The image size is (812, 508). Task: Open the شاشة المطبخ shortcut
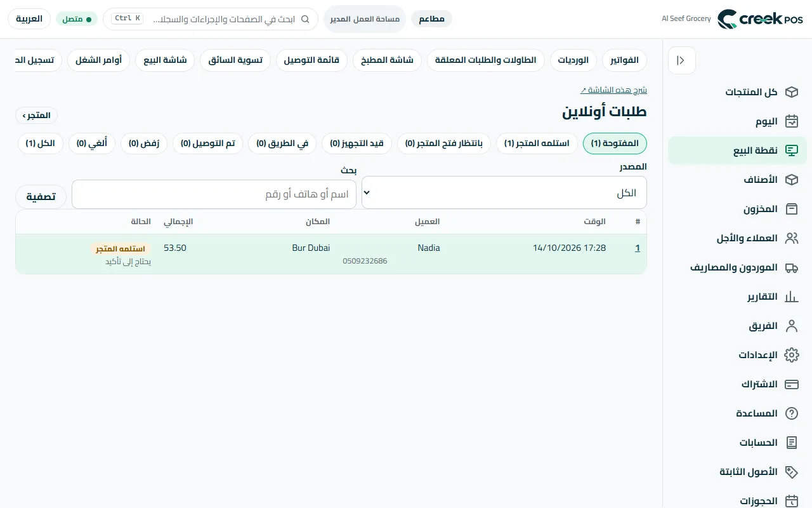click(x=388, y=60)
